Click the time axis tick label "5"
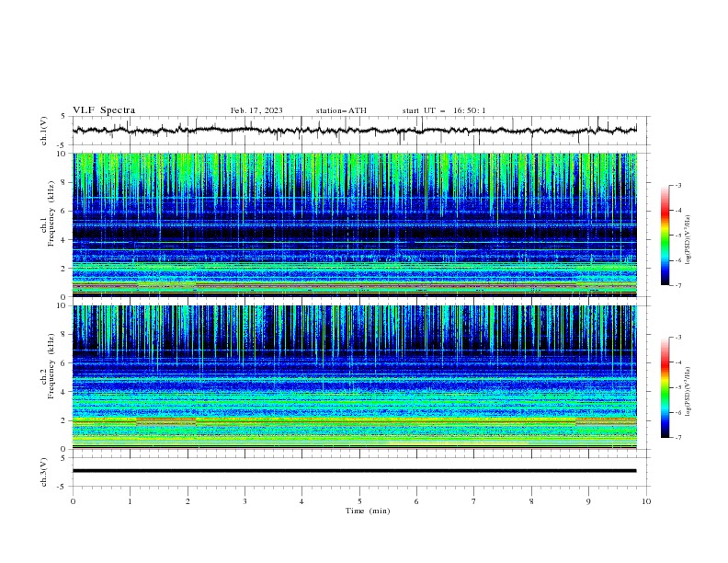 click(x=359, y=501)
